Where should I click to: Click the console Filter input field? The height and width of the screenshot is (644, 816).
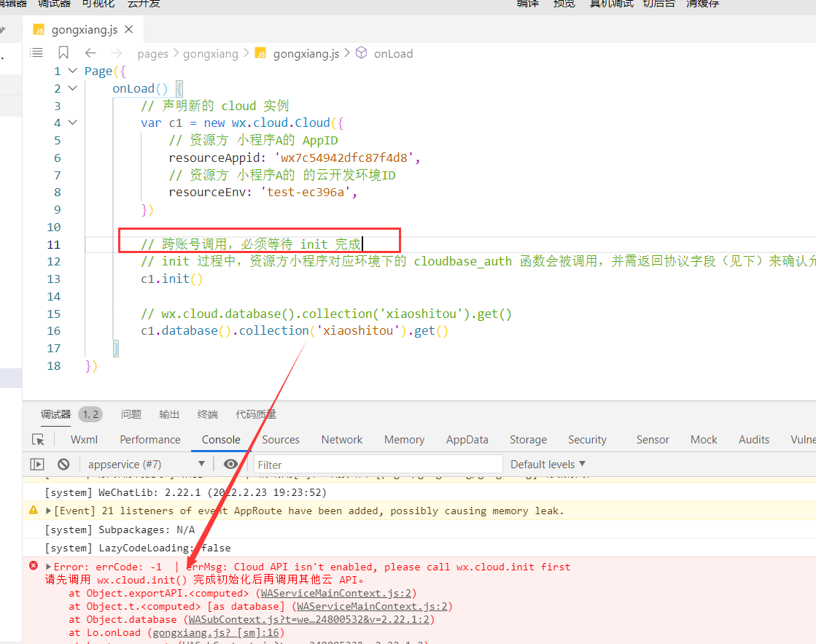[x=378, y=465]
